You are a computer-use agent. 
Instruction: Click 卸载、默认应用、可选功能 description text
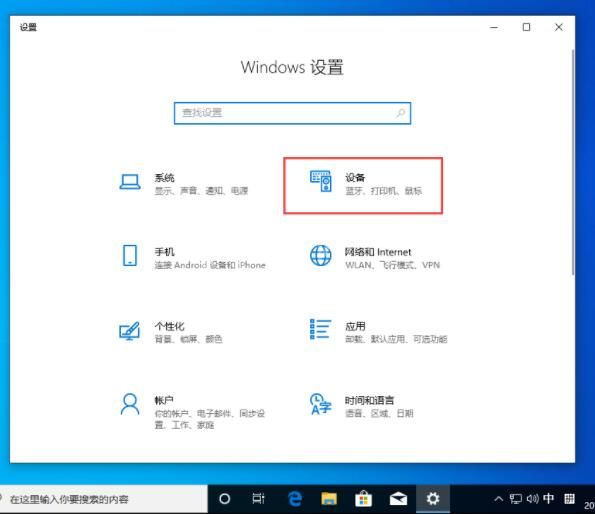click(396, 339)
